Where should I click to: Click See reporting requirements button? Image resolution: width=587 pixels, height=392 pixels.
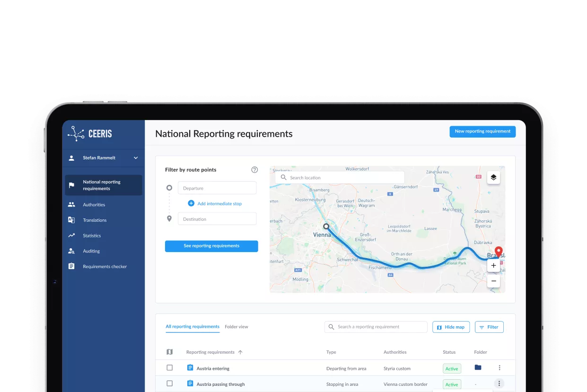click(211, 246)
